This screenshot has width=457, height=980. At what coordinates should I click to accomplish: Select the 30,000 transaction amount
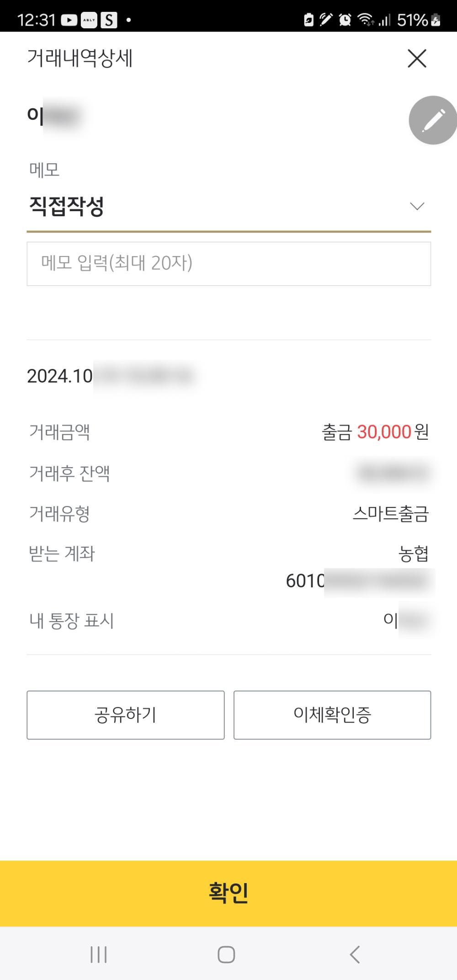384,432
